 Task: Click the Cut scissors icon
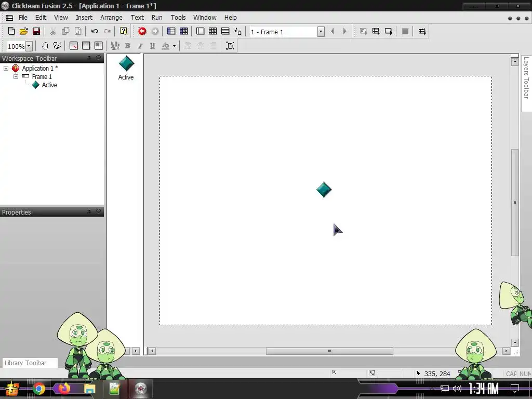click(53, 31)
